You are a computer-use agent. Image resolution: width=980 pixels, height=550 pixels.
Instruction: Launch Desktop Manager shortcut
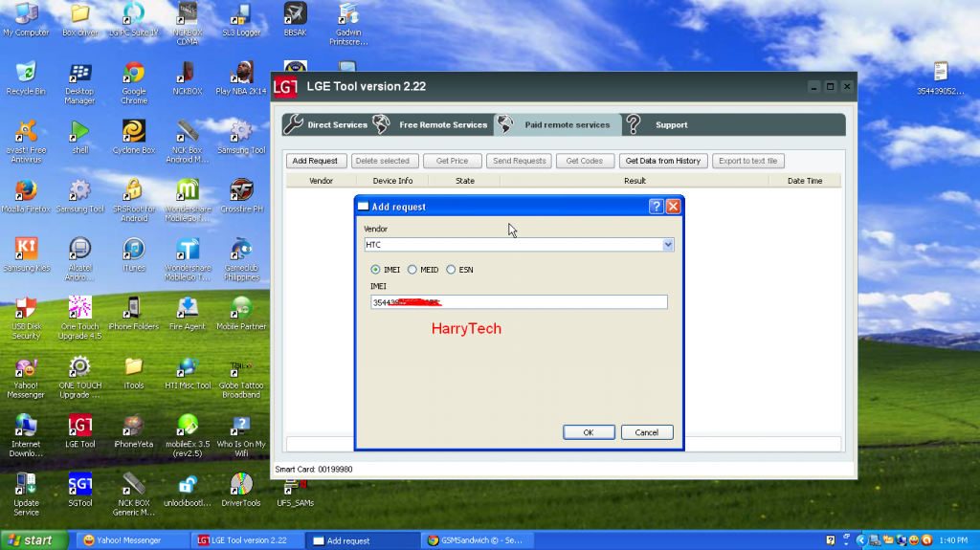pyautogui.click(x=80, y=83)
